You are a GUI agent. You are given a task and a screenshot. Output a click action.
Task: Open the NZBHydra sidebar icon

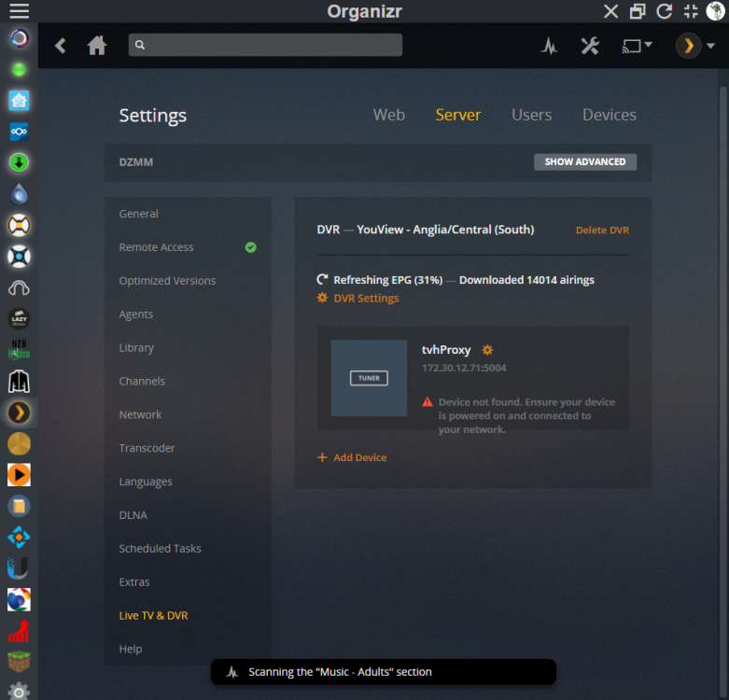pyautogui.click(x=19, y=350)
